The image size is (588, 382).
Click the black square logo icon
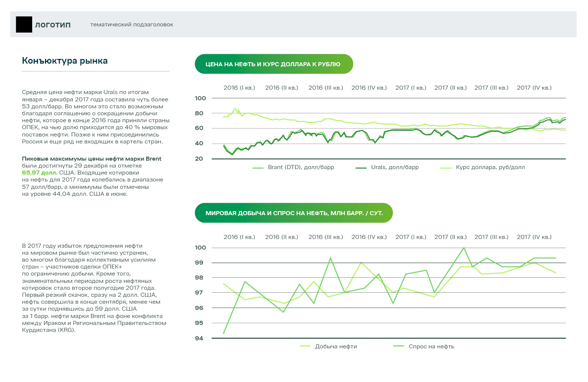[24, 25]
